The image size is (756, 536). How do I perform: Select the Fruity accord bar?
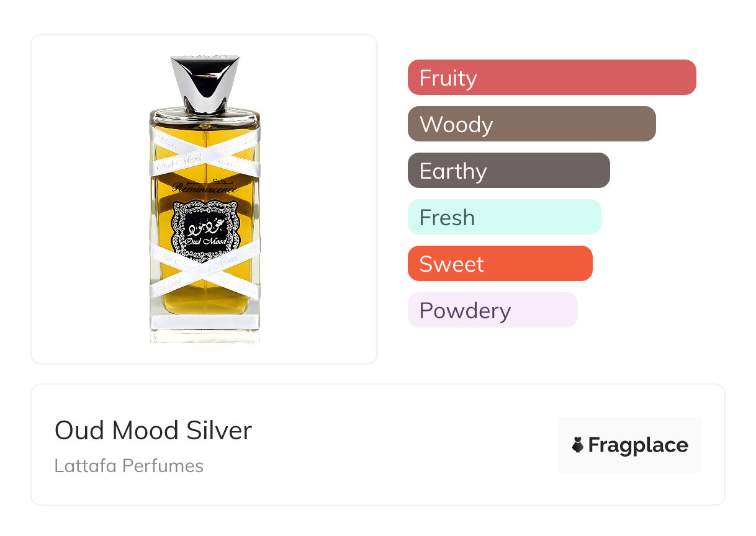tap(552, 78)
